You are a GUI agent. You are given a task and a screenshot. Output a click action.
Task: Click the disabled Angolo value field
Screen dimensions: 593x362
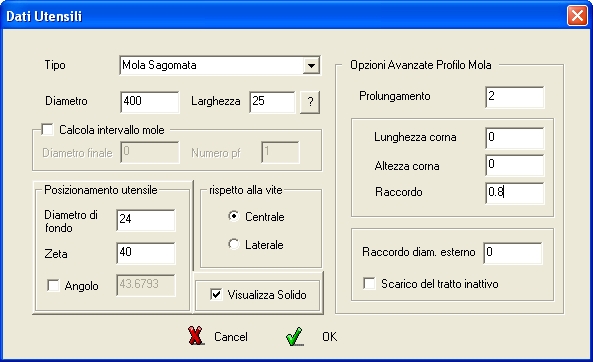pos(146,285)
